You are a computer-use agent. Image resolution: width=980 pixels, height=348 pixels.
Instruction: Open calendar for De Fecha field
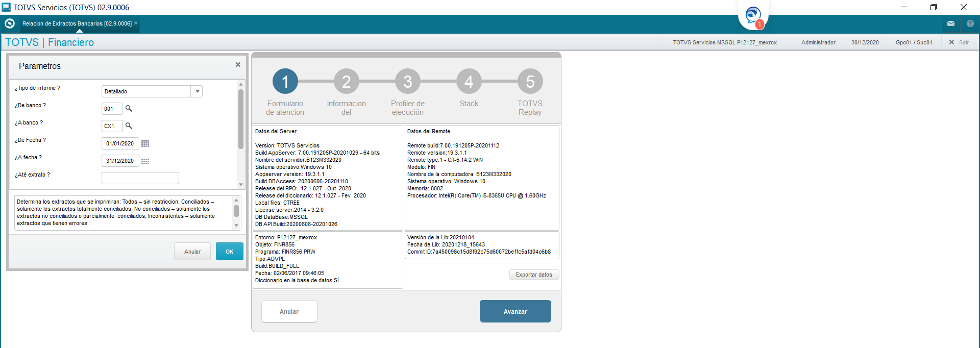coord(145,143)
